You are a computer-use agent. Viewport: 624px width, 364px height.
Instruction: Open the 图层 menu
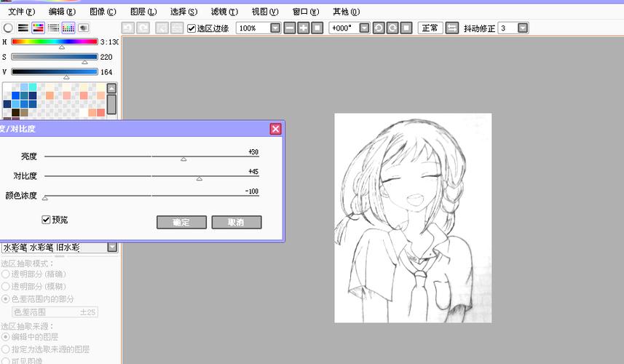point(143,12)
